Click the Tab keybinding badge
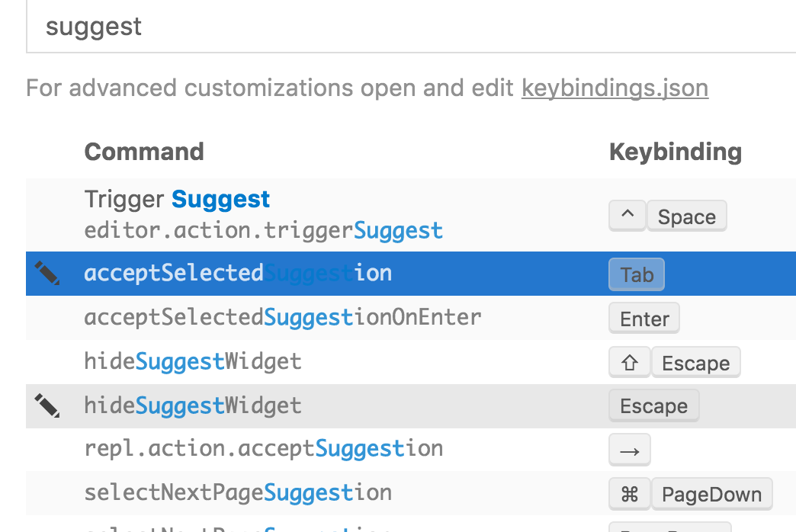The image size is (796, 532). coord(637,274)
